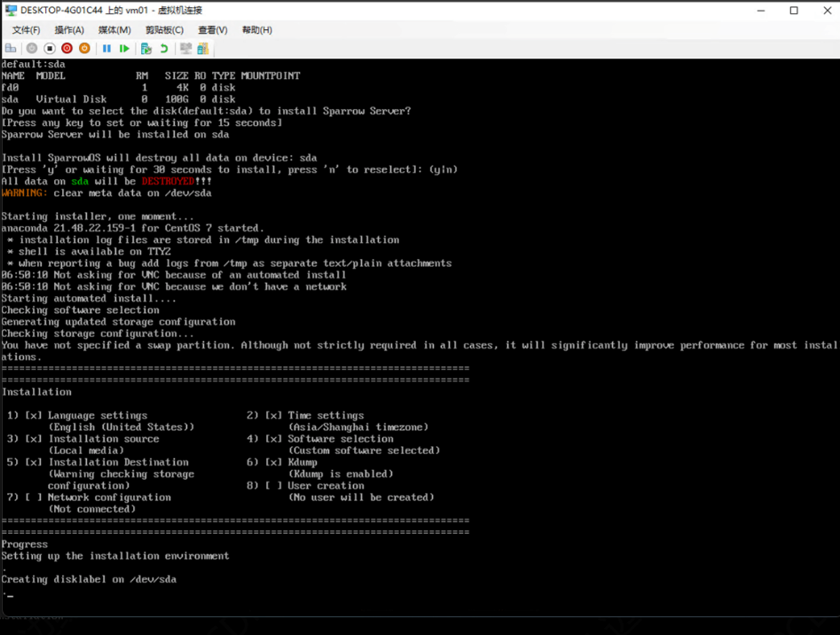Open the 帮助(H) menu
This screenshot has width=840, height=635.
[257, 30]
